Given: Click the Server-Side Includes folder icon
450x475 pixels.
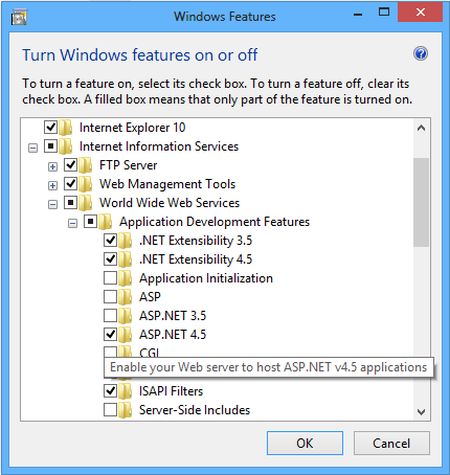Looking at the screenshot, I should (x=126, y=410).
